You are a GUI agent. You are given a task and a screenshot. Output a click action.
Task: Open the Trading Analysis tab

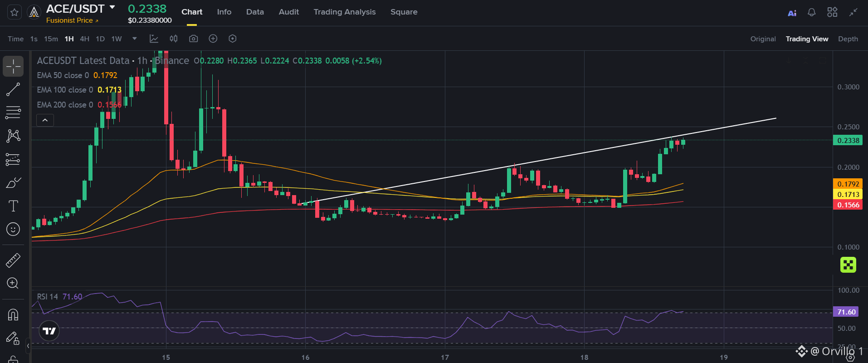pyautogui.click(x=345, y=12)
